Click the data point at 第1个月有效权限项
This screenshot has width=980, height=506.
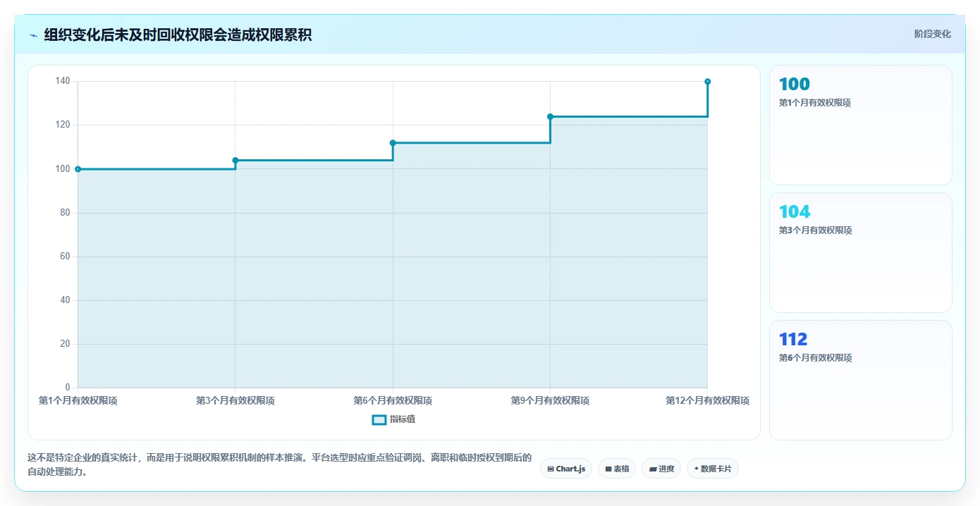tap(78, 169)
